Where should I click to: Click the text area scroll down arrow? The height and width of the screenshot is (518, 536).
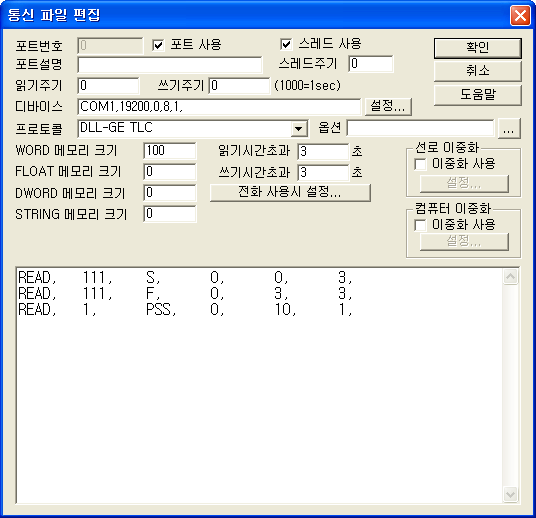point(510,494)
